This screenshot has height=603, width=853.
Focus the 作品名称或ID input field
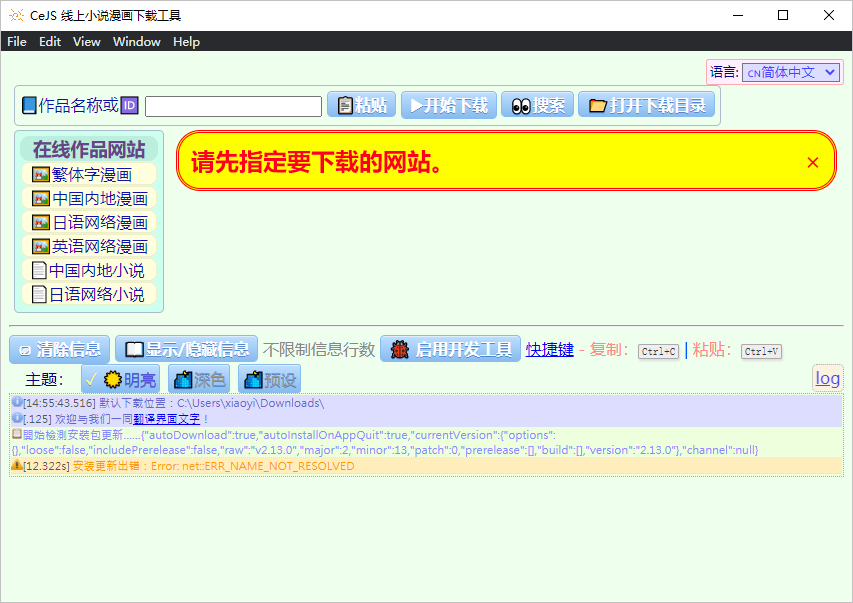233,106
